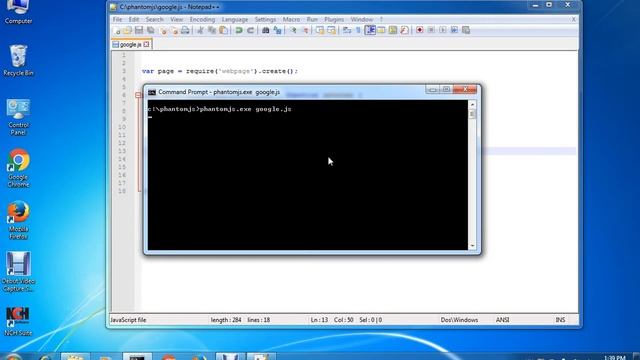Undo the last edit with green arrow
This screenshot has height=360, width=640.
point(239,30)
